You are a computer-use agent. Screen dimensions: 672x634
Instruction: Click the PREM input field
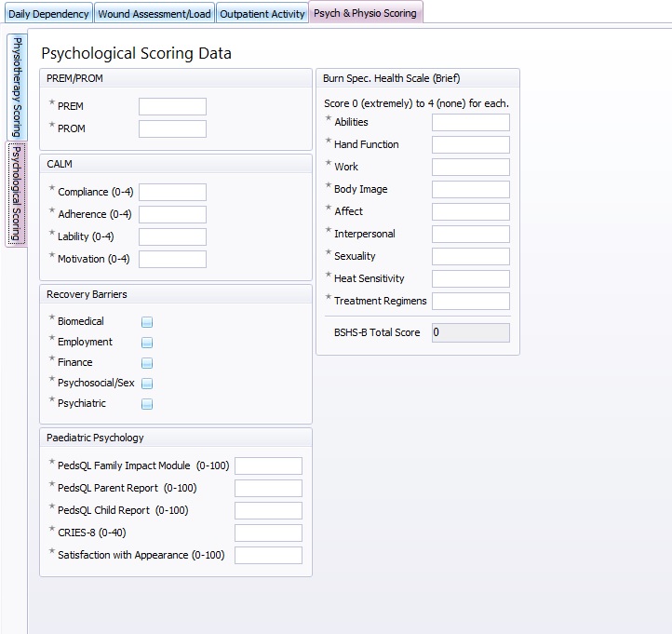tap(172, 106)
